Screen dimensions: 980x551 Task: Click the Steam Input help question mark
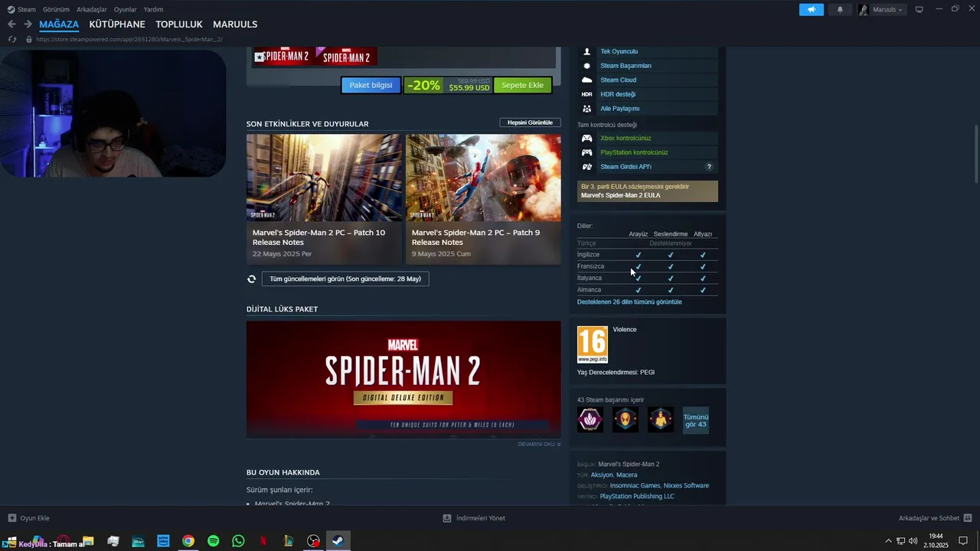(x=709, y=167)
